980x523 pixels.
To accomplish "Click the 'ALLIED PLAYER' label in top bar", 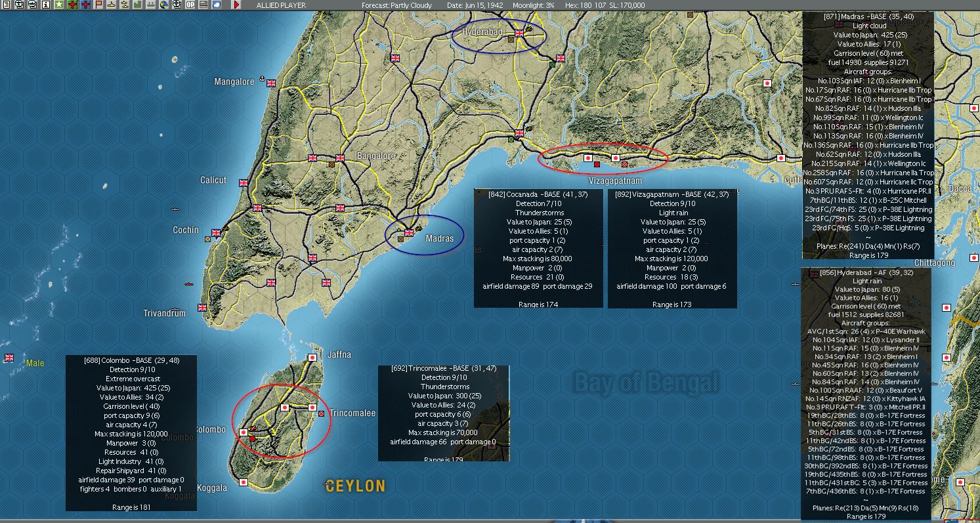I will click(281, 5).
